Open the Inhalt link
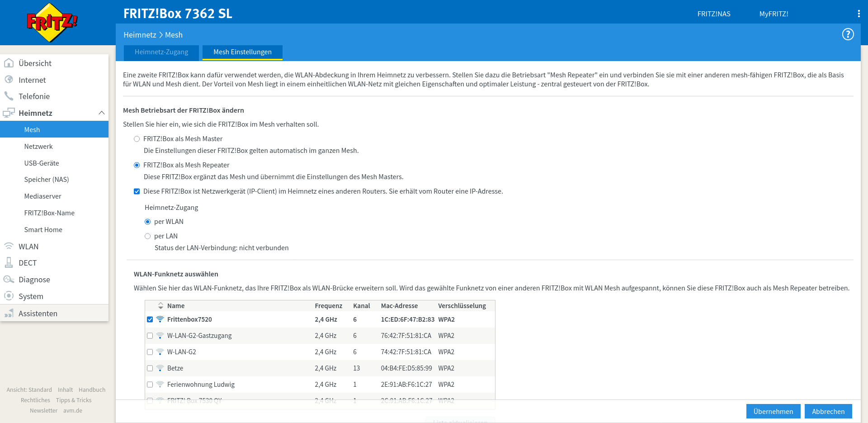868x423 pixels. (x=65, y=390)
